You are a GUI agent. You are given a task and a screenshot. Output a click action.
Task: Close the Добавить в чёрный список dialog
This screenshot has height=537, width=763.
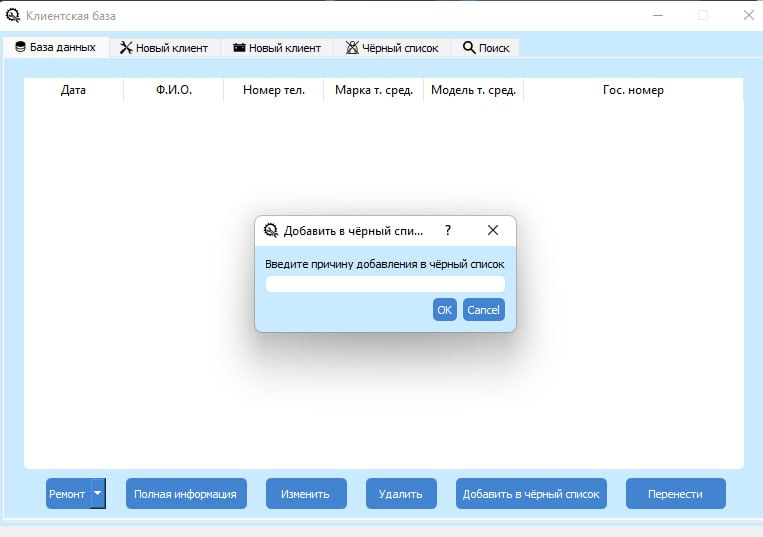tap(493, 230)
